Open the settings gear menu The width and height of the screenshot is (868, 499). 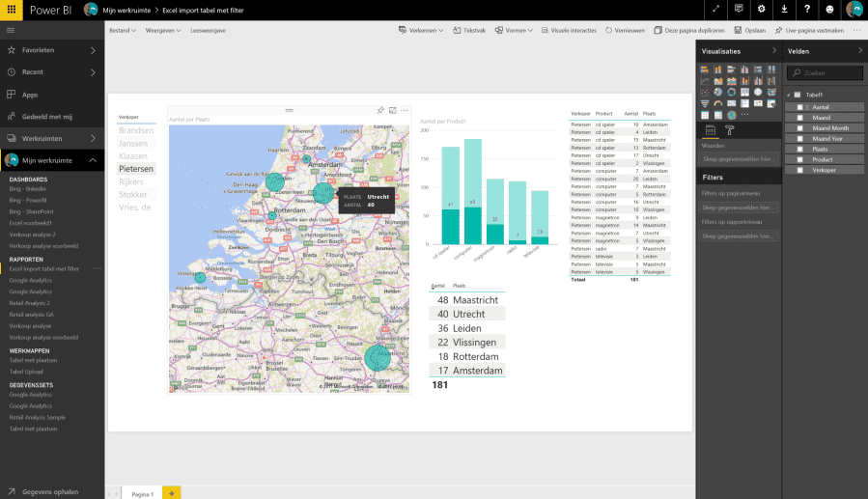tap(761, 9)
